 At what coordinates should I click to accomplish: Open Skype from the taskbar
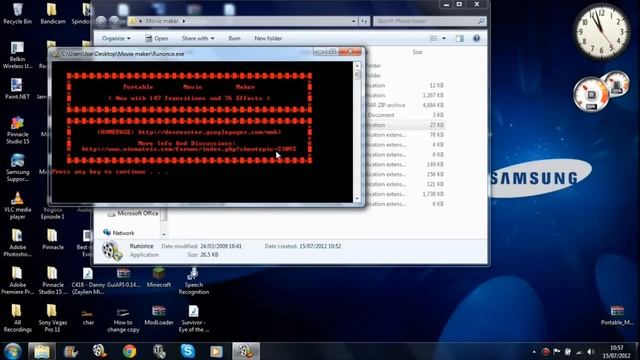click(x=188, y=351)
